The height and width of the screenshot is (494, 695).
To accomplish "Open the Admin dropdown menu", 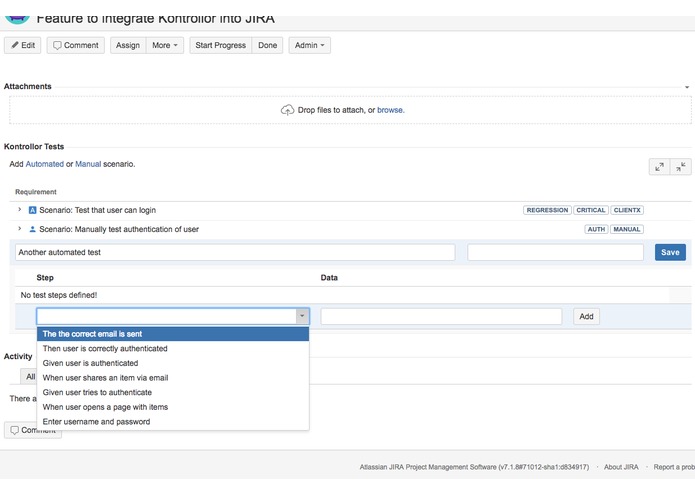I will 309,45.
